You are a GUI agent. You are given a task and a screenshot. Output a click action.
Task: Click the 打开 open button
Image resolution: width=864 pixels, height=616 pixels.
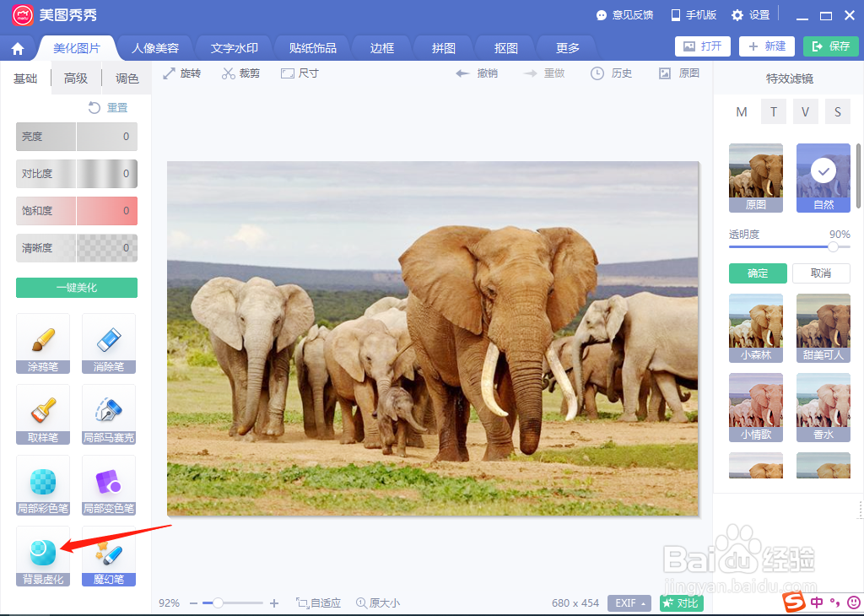(x=703, y=46)
